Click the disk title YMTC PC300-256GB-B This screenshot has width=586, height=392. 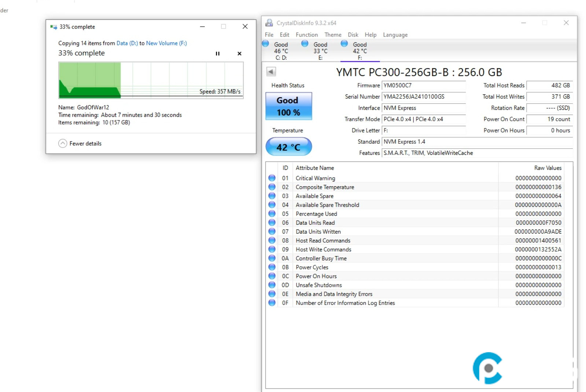point(392,72)
